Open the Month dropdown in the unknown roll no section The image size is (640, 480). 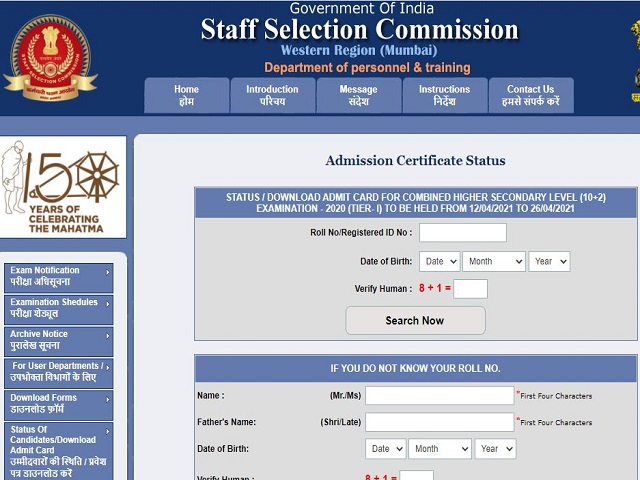pyautogui.click(x=440, y=449)
